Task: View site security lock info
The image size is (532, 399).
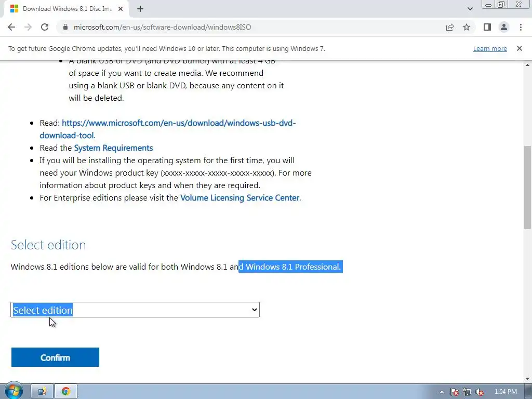Action: [x=65, y=27]
